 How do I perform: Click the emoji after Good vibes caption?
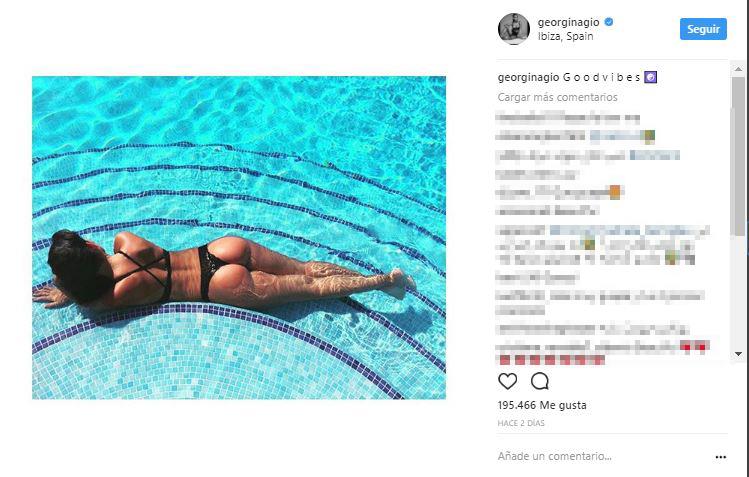pos(650,77)
